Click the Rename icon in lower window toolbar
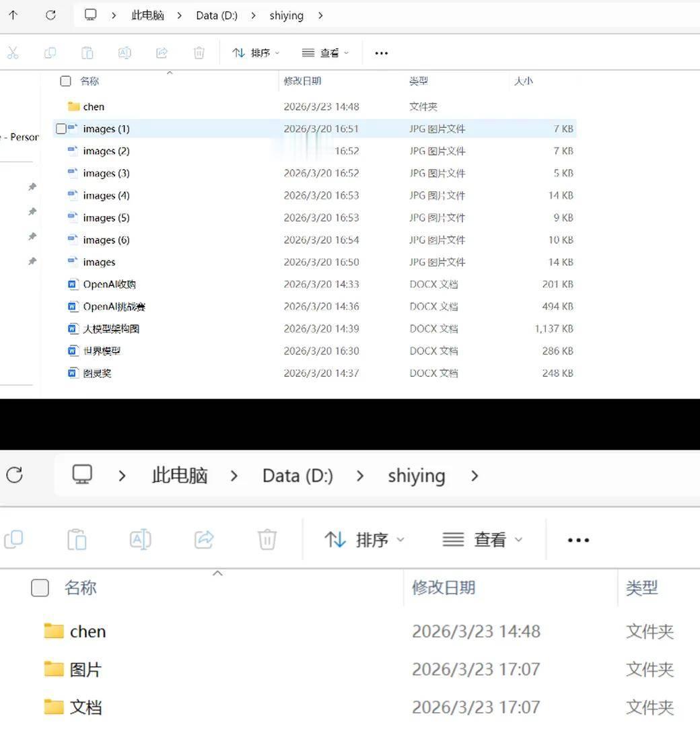This screenshot has width=700, height=737. point(141,539)
